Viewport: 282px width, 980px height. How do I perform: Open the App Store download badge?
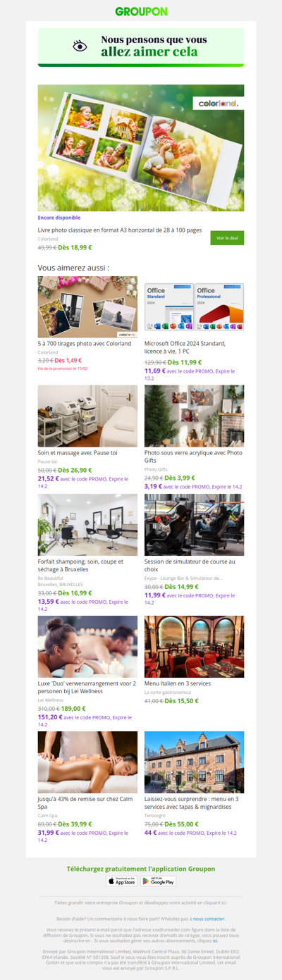121,881
